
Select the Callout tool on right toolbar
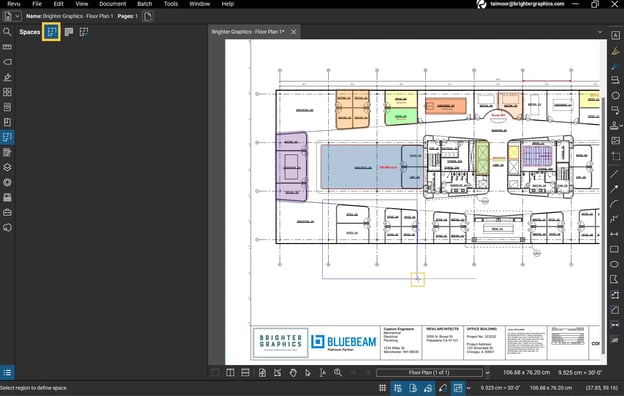click(615, 80)
